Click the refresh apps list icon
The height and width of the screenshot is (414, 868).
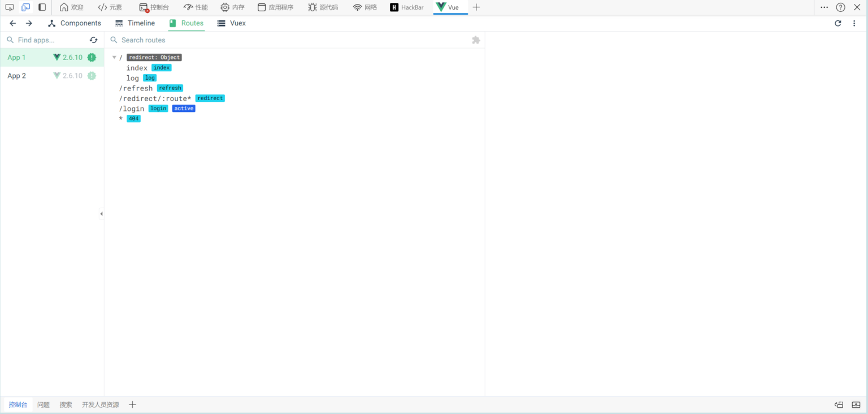click(x=94, y=40)
